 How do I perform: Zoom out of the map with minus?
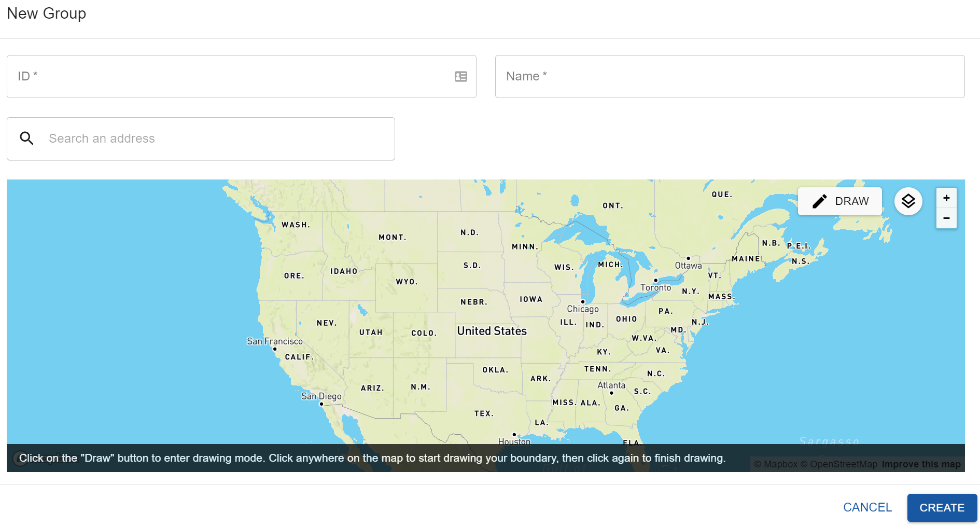tap(946, 218)
